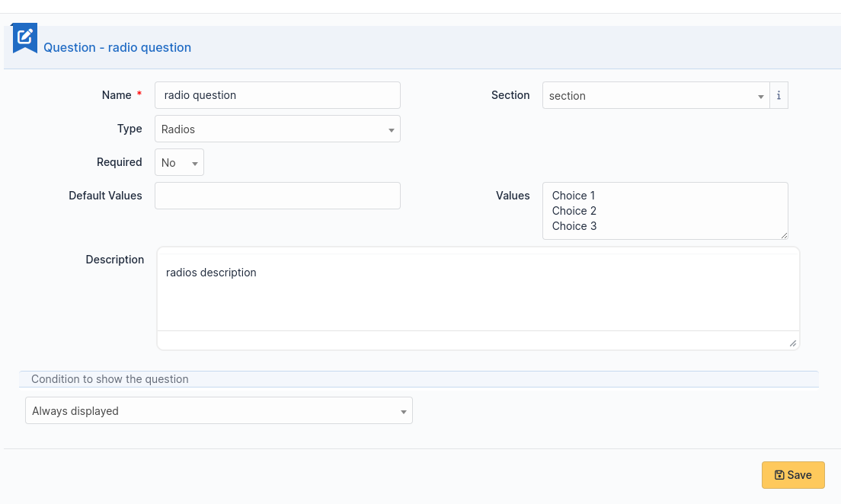This screenshot has width=841, height=504.
Task: Click the info icon beside Section
Action: 779,96
